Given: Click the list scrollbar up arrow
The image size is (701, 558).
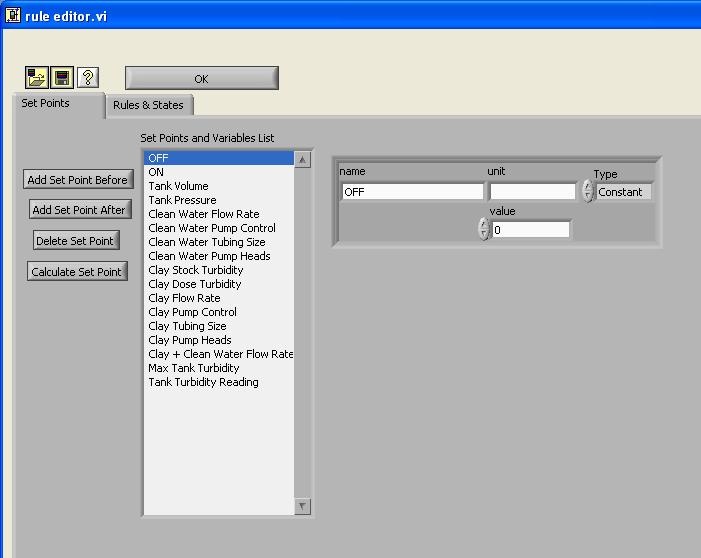Looking at the screenshot, I should coord(303,160).
